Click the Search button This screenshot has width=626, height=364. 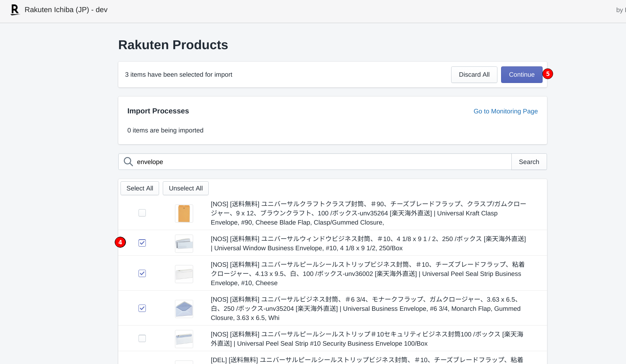coord(529,162)
